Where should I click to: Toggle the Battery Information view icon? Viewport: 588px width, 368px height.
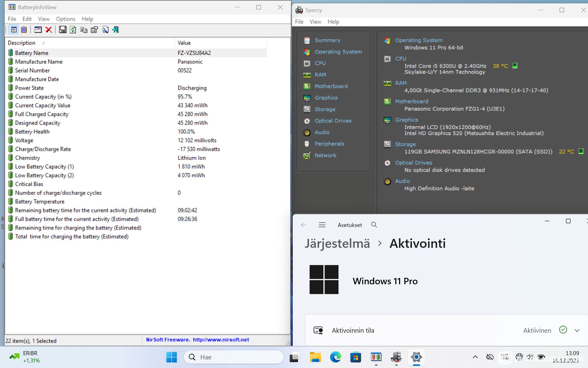tap(14, 30)
